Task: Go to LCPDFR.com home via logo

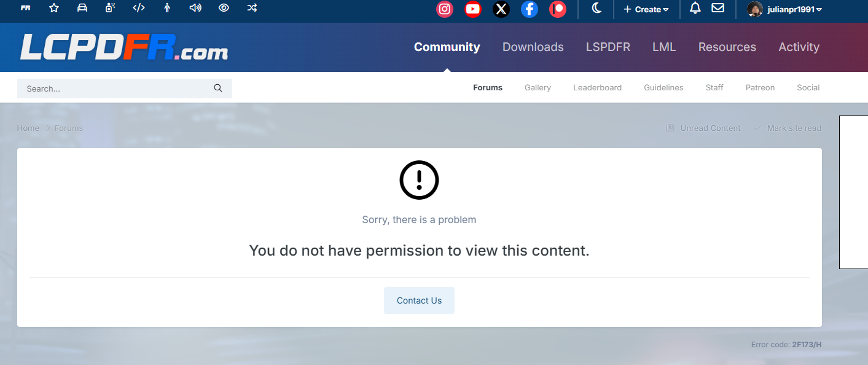Action: click(124, 47)
